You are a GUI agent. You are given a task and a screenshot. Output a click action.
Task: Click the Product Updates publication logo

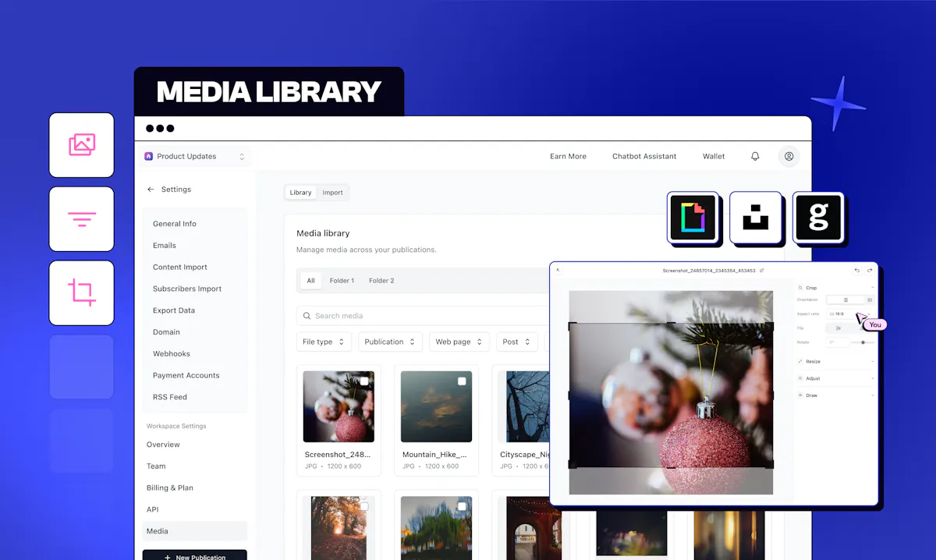tap(149, 156)
